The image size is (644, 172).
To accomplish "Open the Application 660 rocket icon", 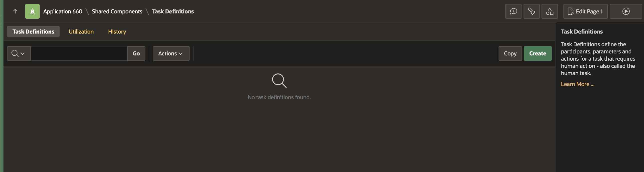I will (32, 11).
